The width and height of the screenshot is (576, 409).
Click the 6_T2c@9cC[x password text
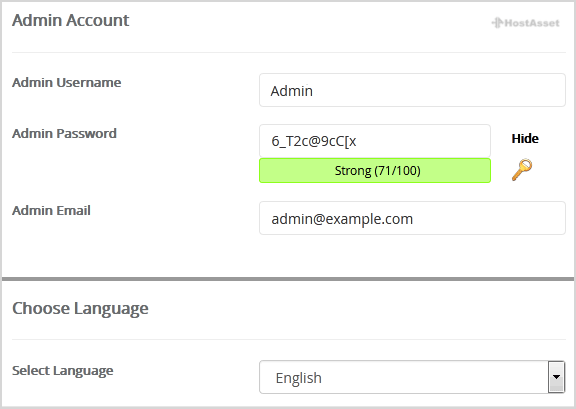pos(314,141)
